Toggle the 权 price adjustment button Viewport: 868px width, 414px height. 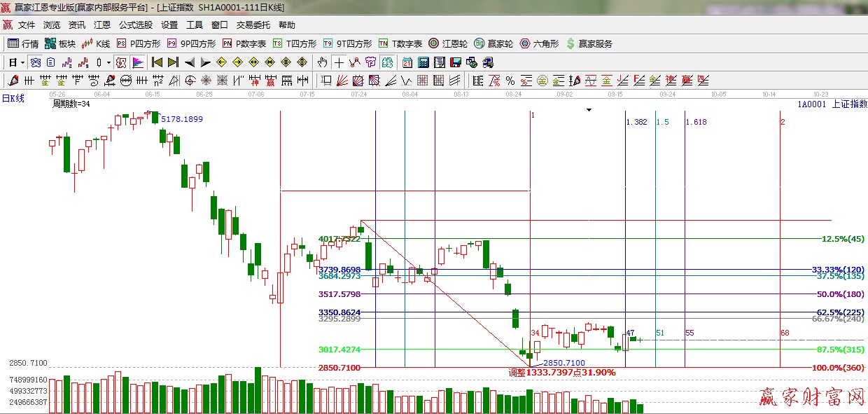(x=122, y=62)
